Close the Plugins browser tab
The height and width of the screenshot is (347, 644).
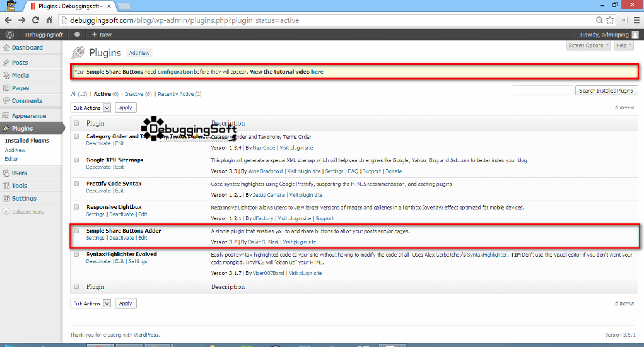tap(109, 6)
